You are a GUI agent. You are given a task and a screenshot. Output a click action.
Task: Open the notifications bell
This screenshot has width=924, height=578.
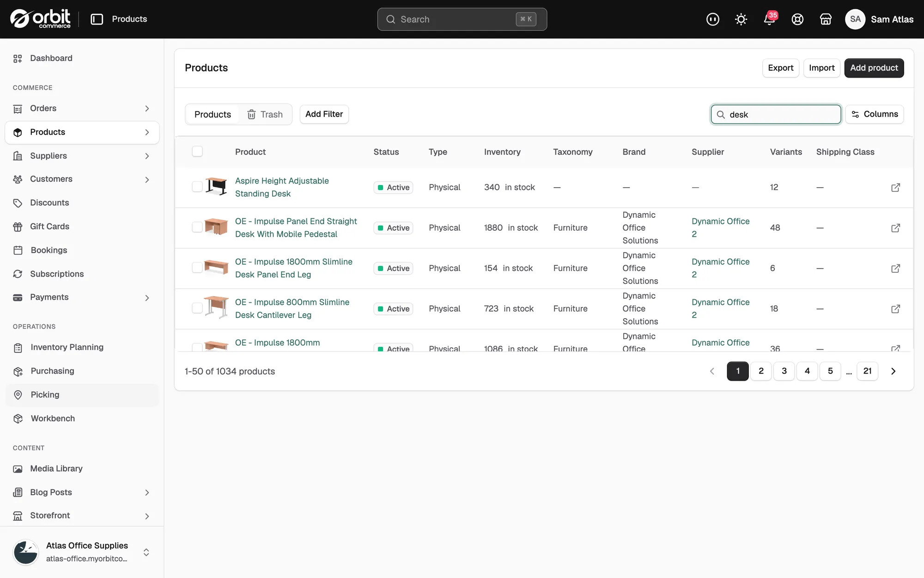pyautogui.click(x=769, y=19)
